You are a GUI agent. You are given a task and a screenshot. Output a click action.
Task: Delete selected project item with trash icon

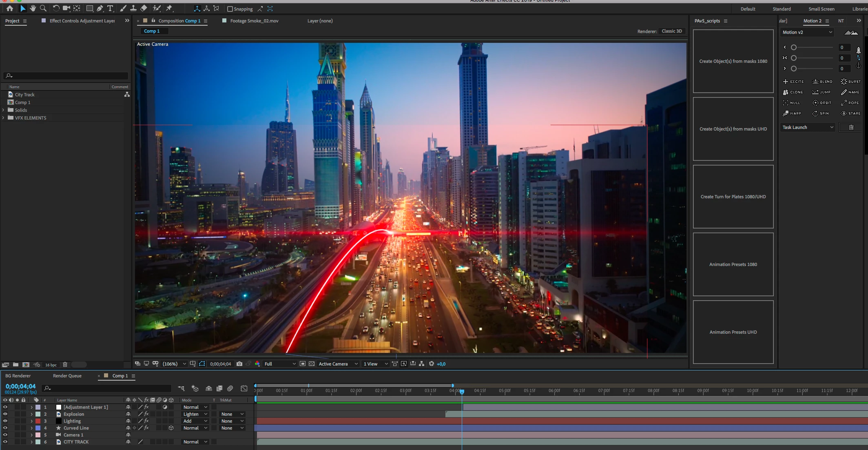click(65, 365)
